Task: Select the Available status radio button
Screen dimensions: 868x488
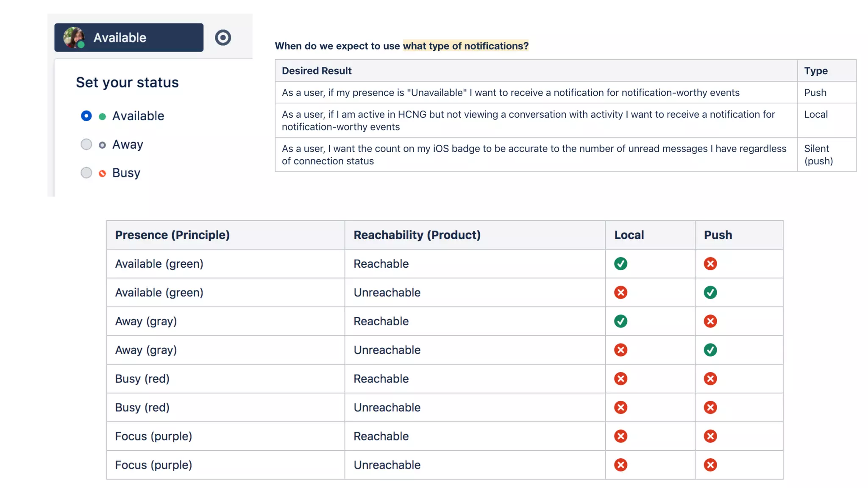Action: click(x=86, y=116)
